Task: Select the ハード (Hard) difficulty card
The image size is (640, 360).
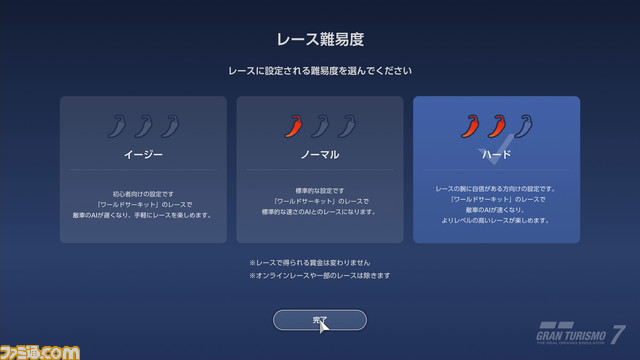Action: (x=496, y=170)
